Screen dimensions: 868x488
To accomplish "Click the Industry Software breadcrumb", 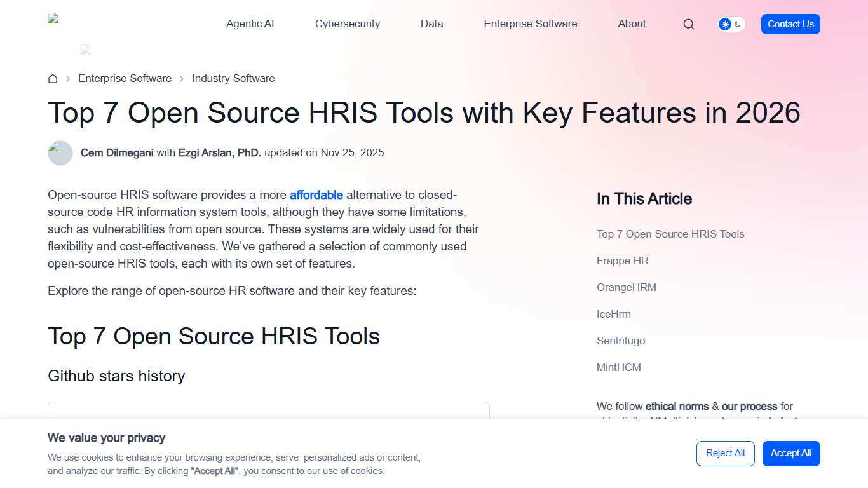I will [233, 78].
